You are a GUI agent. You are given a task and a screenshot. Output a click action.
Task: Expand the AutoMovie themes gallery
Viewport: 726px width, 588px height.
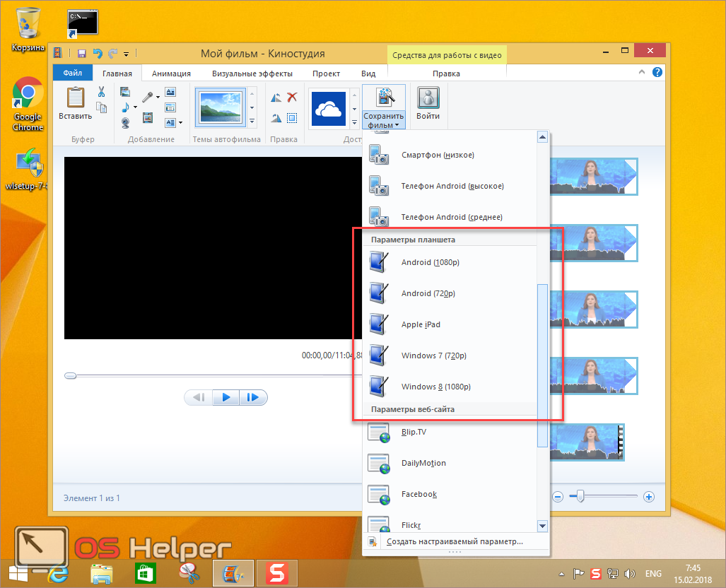pos(252,122)
